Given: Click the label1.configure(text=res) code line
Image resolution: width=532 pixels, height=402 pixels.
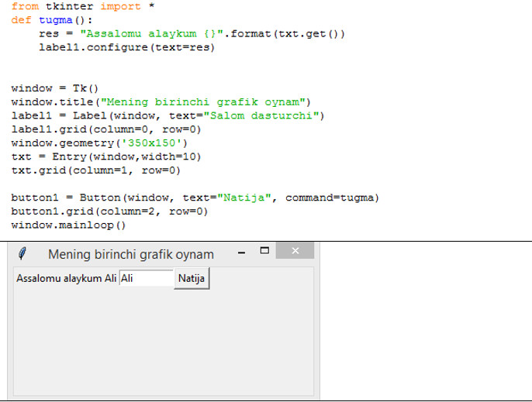Looking at the screenshot, I should tap(126, 48).
